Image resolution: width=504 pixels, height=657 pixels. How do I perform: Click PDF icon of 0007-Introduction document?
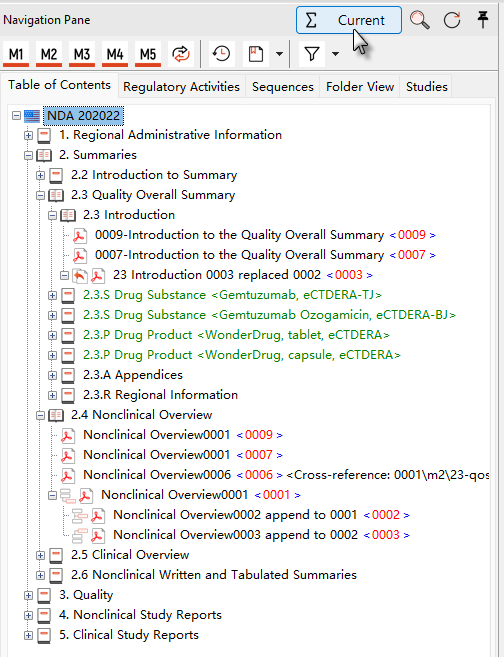[80, 256]
